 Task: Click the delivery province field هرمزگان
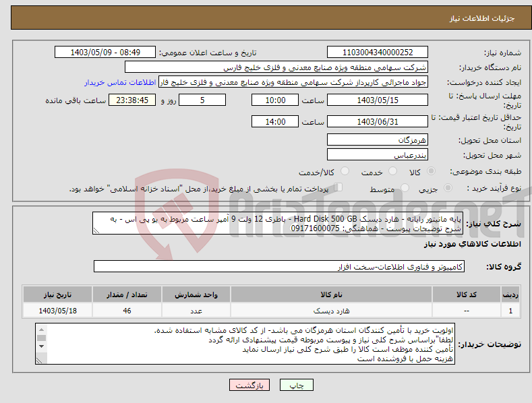click(x=378, y=139)
